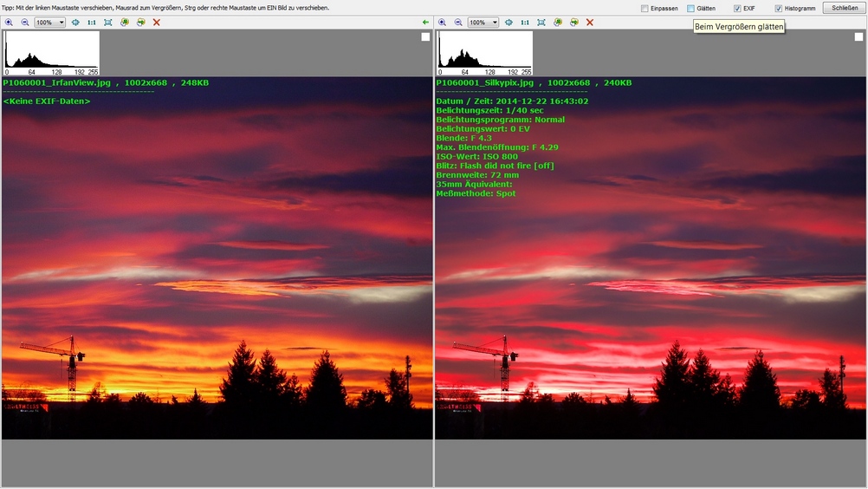Zoom in on the left IrfanView image
Viewport: 868px width, 489px height.
tap(9, 23)
